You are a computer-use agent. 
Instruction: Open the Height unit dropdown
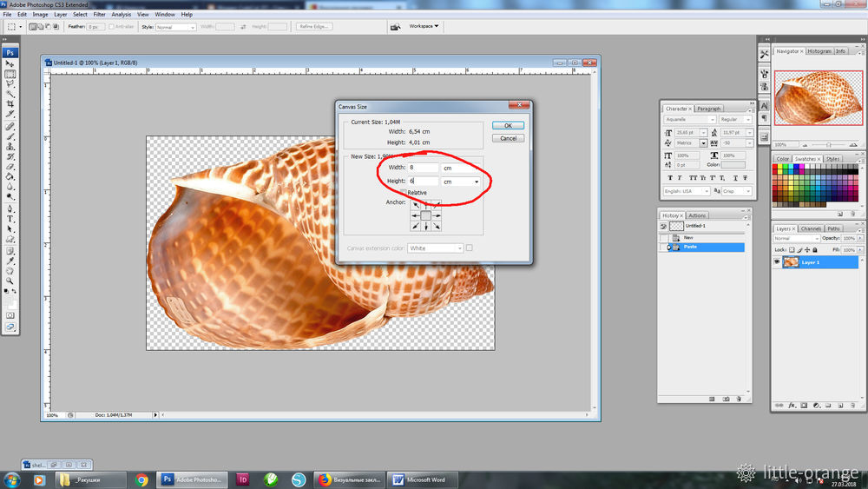(461, 182)
